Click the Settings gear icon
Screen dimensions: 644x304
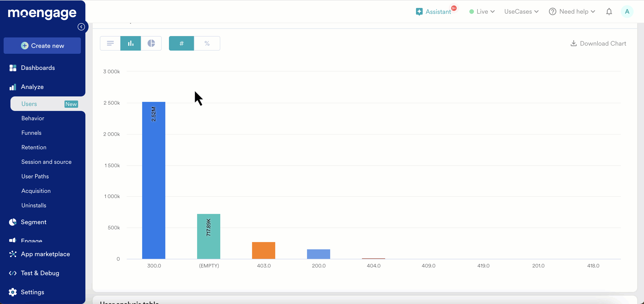tap(13, 292)
